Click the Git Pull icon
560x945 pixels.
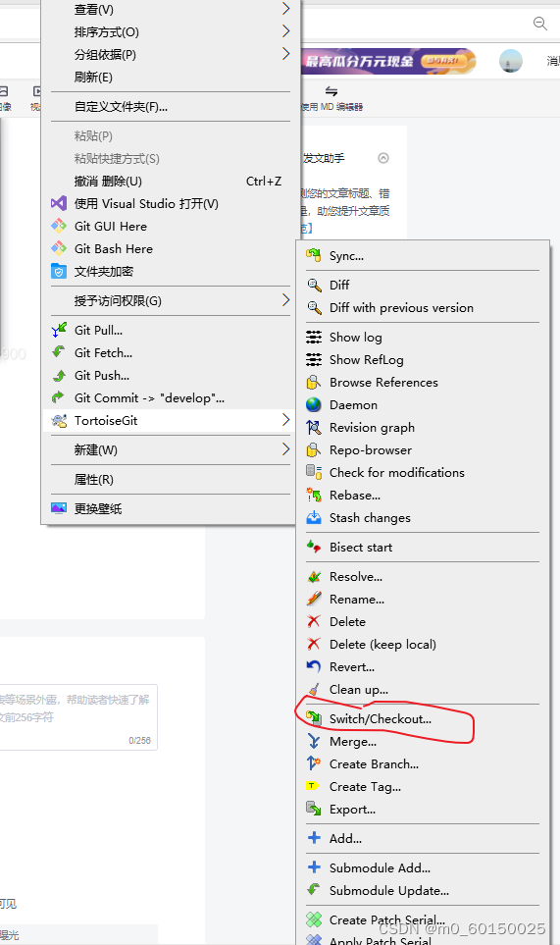59,331
